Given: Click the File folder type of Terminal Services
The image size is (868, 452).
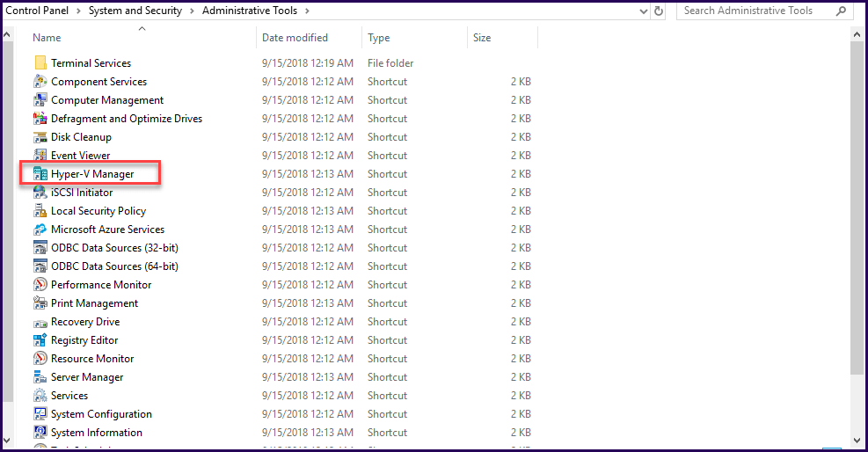Looking at the screenshot, I should click(390, 63).
